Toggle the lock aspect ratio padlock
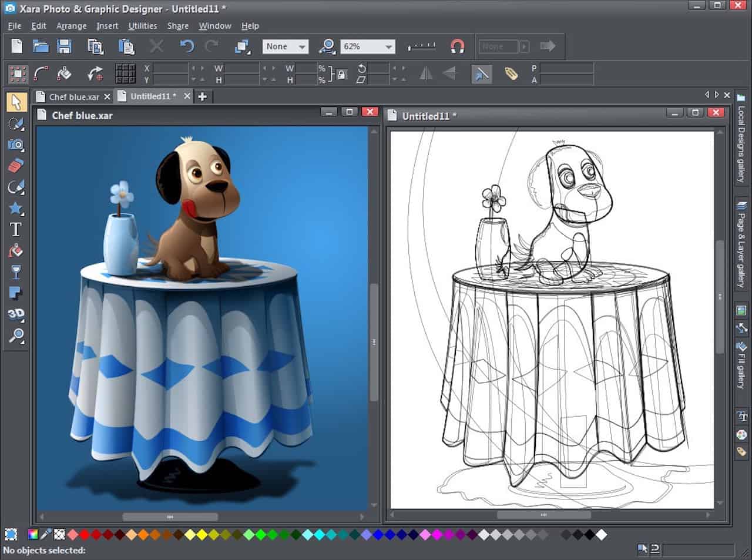This screenshot has width=752, height=560. pyautogui.click(x=342, y=75)
